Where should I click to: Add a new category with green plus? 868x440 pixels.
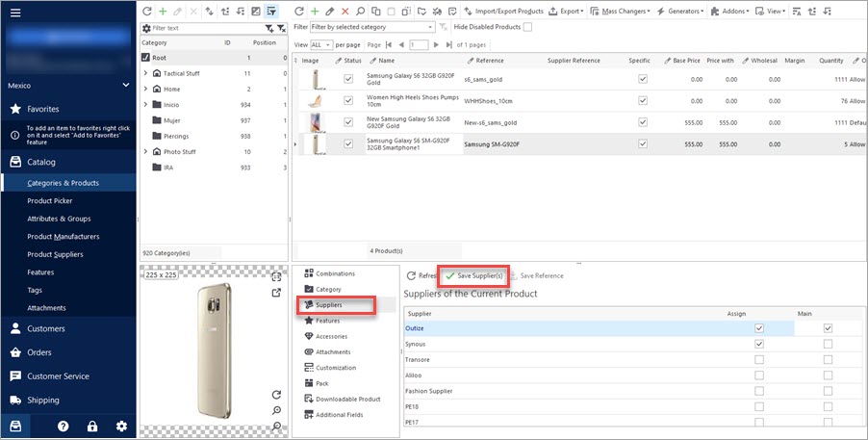[x=163, y=12]
